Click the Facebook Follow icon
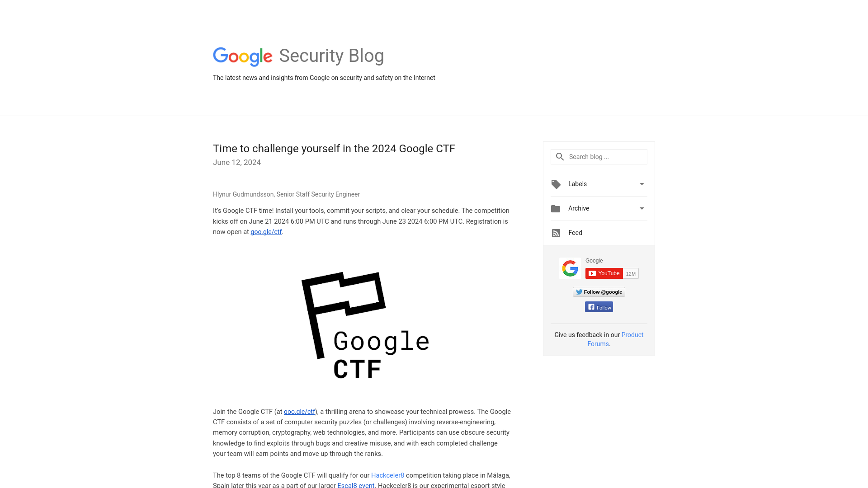 599,306
